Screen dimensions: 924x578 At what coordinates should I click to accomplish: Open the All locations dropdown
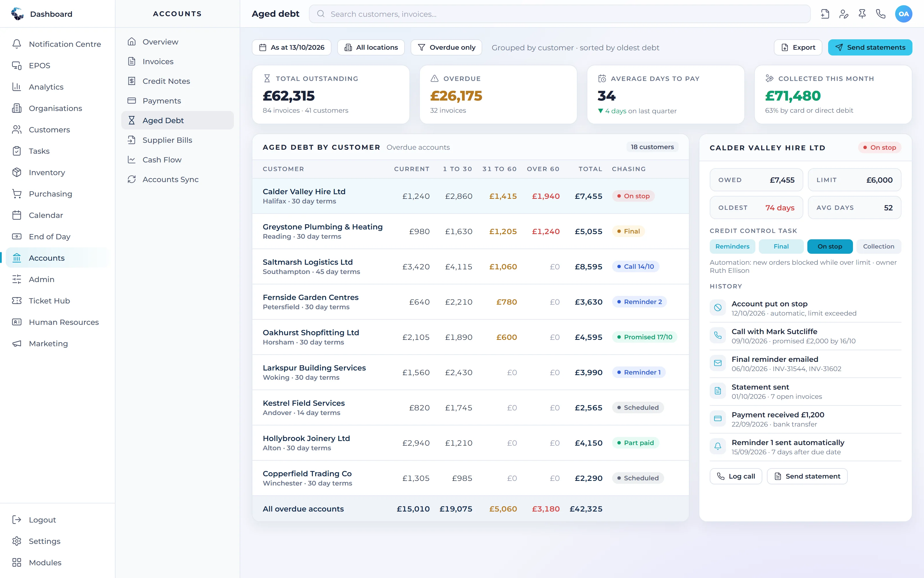[x=371, y=47]
